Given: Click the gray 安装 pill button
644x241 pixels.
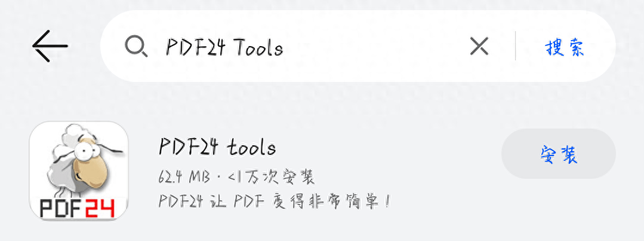Looking at the screenshot, I should [x=559, y=154].
